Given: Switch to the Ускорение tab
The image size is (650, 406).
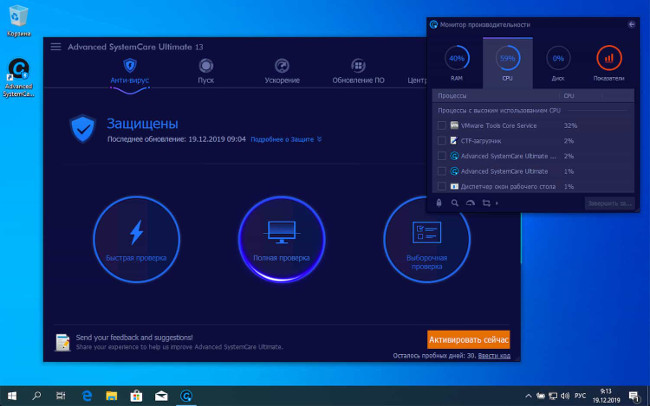Looking at the screenshot, I should tap(282, 70).
